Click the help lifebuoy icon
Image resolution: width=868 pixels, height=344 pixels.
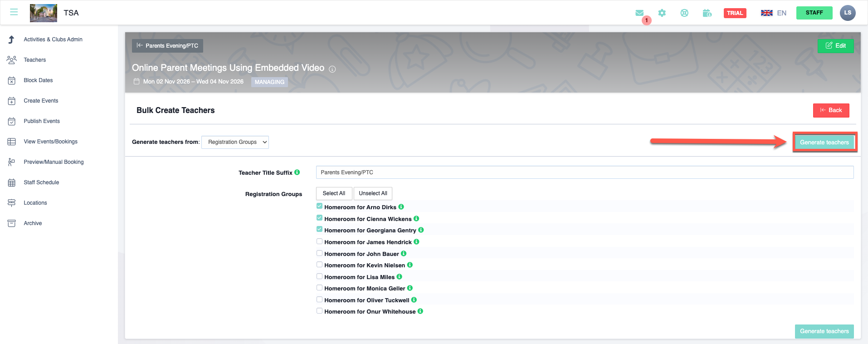click(x=684, y=13)
